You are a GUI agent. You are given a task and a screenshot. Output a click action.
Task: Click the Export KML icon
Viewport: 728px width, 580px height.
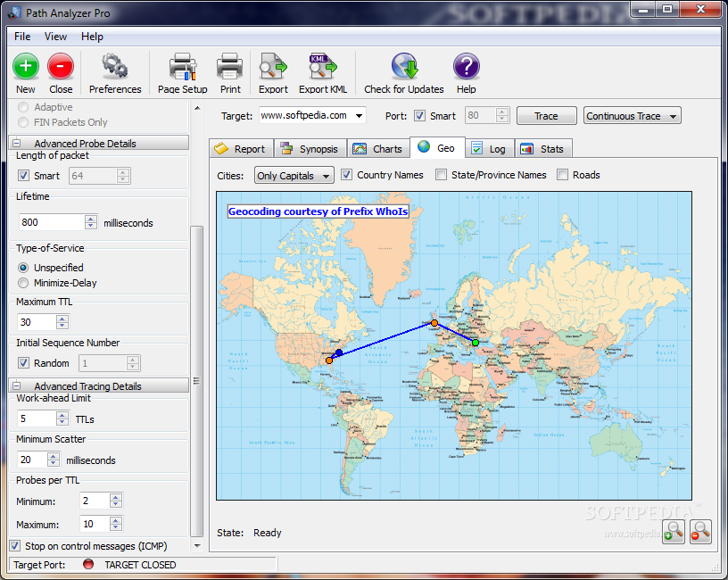point(323,66)
